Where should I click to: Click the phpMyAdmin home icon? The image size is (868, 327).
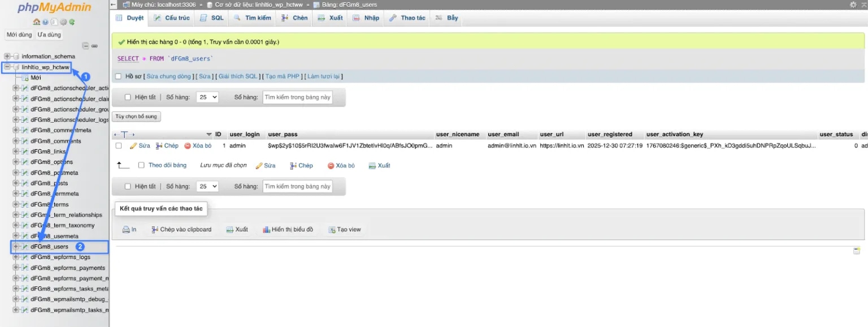point(37,22)
